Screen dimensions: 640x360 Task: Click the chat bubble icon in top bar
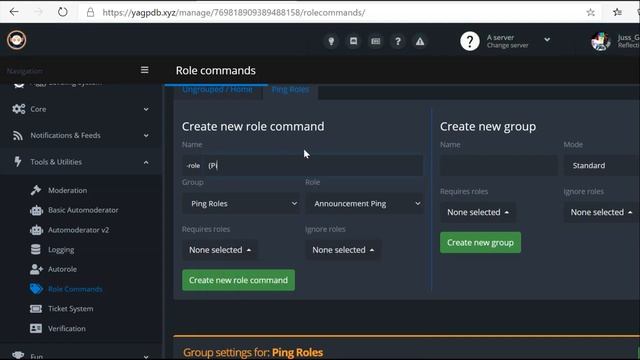click(353, 41)
